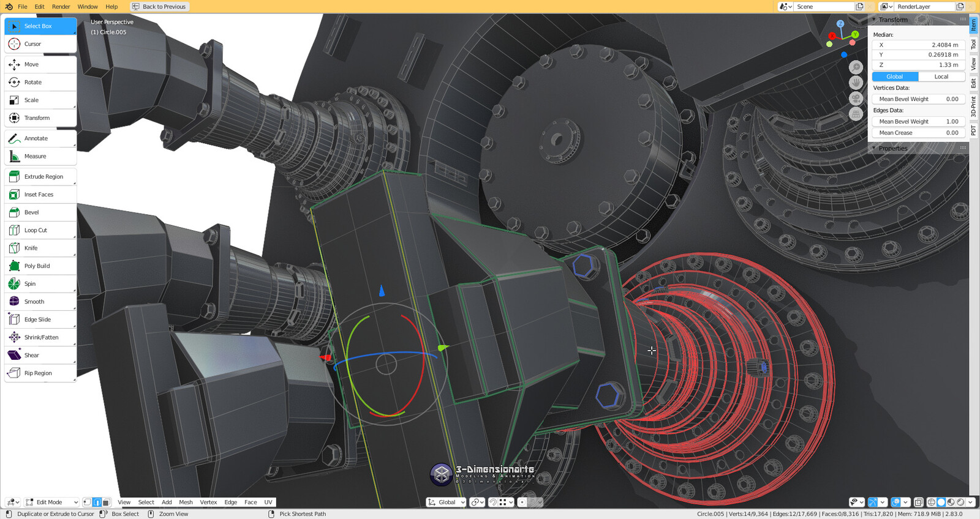Click the viewport zoom magnifier button
Screen dimensions: 980x519
click(x=856, y=67)
